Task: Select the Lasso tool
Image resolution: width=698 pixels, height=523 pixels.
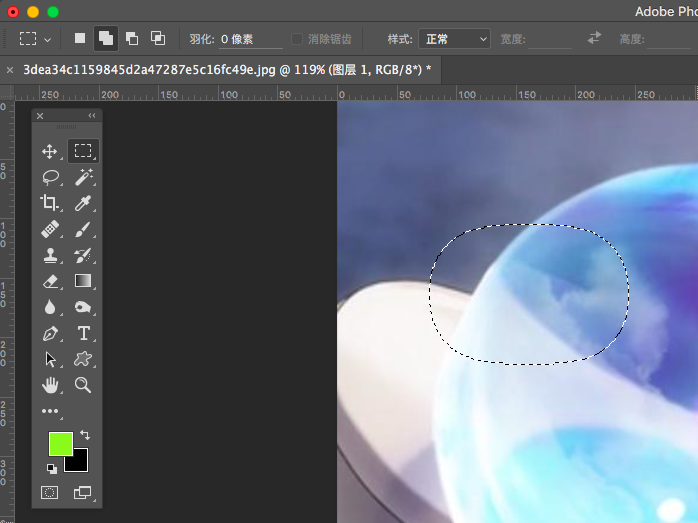Action: [x=49, y=177]
